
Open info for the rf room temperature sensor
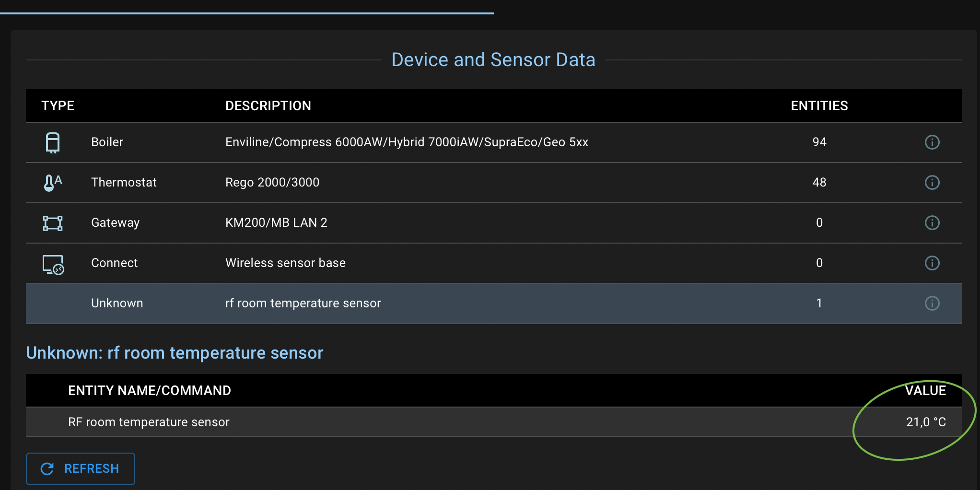tap(932, 303)
